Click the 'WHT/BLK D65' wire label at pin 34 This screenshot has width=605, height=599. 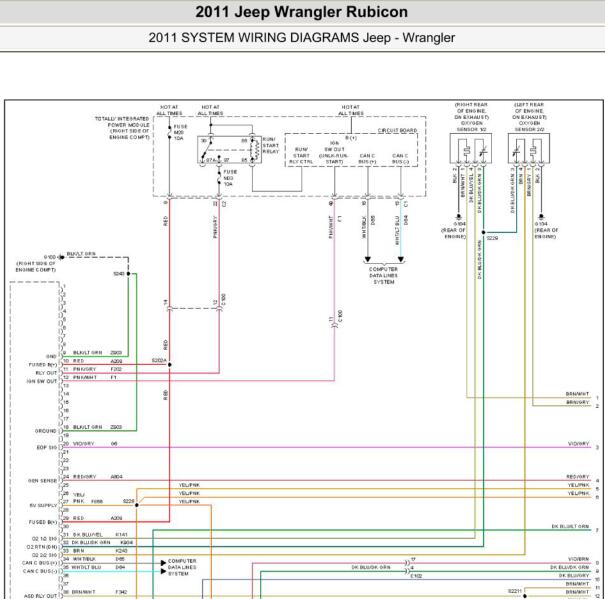tap(100, 559)
